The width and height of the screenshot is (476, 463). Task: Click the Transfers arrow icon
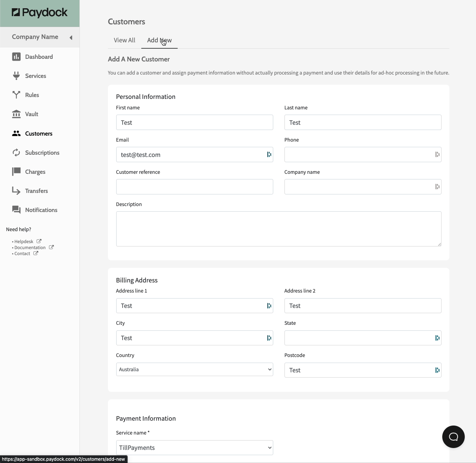point(16,191)
